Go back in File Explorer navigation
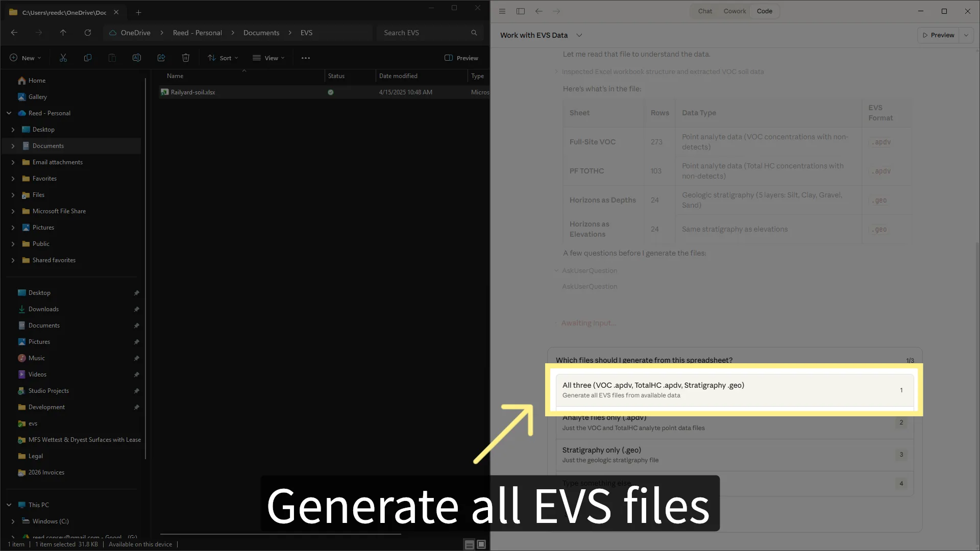Screen dimensions: 980x551 point(14,33)
